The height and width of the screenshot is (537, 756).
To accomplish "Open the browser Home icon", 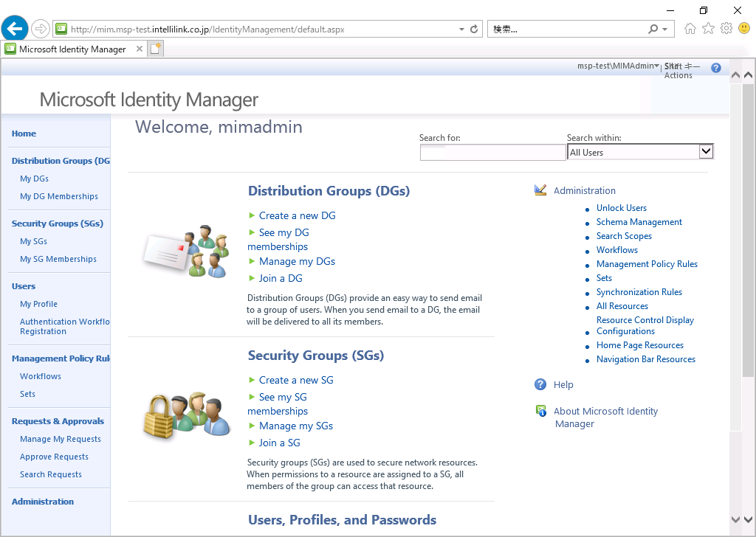I will (x=690, y=29).
